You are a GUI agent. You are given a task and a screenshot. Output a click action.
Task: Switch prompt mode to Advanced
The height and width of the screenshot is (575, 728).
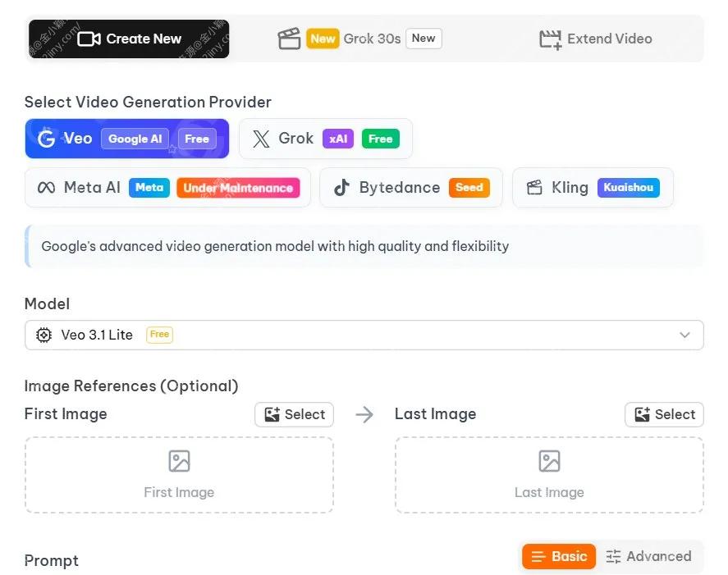(648, 556)
